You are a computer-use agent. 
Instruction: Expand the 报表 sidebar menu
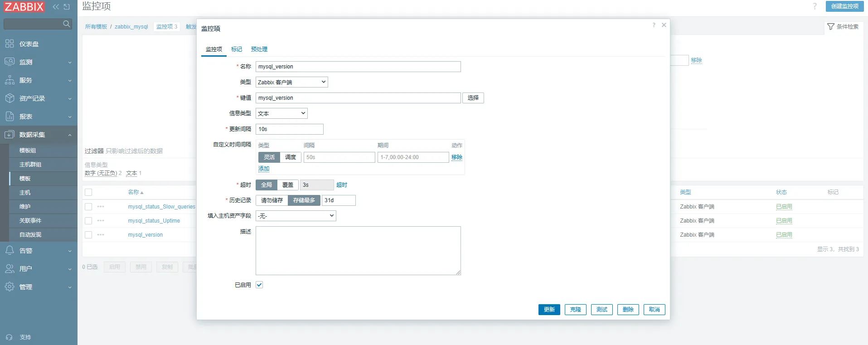[x=70, y=117]
